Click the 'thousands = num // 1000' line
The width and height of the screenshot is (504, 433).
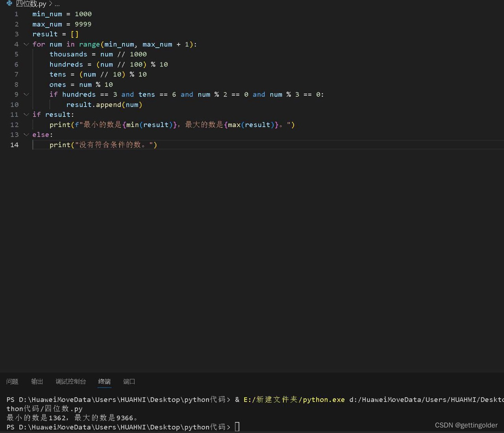98,54
